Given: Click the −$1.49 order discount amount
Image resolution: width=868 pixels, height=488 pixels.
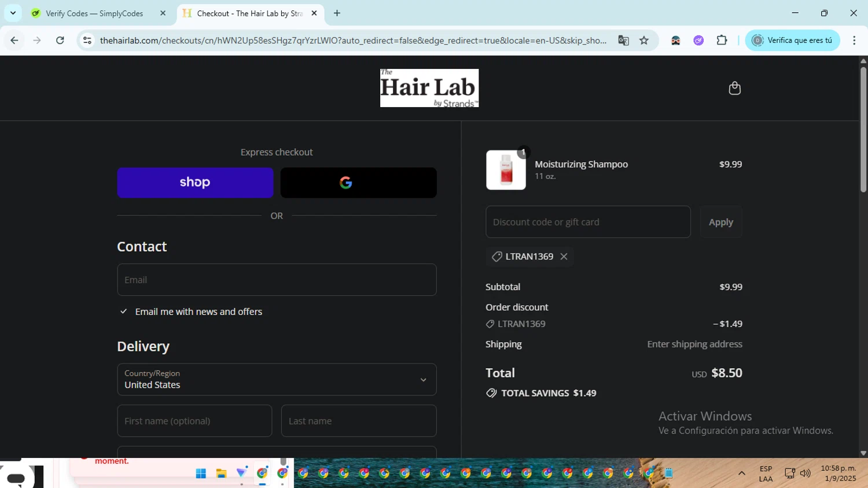Looking at the screenshot, I should [x=727, y=324].
